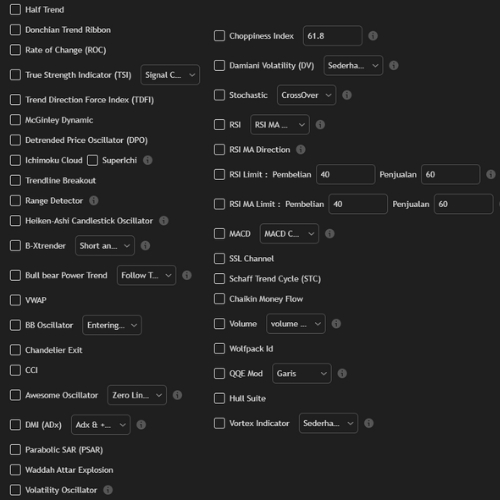Open Vortex Indicator Sederha... dropdown
This screenshot has width=500, height=500.
click(329, 423)
